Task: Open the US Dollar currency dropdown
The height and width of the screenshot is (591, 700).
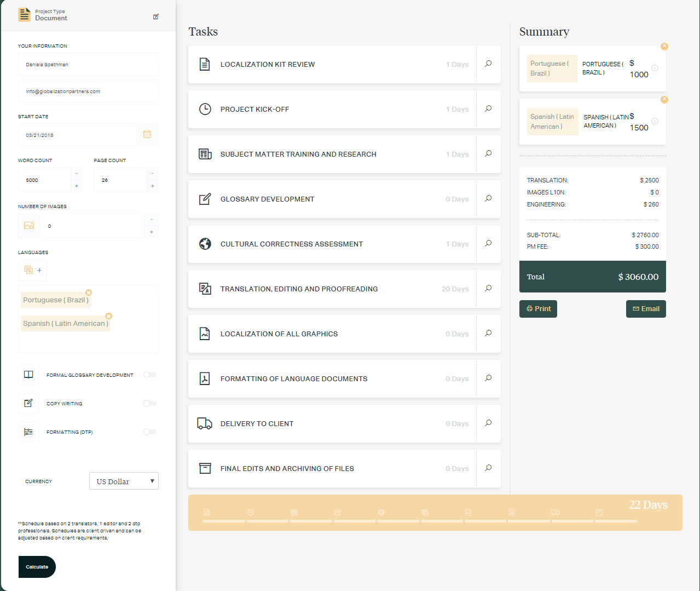Action: (x=124, y=481)
